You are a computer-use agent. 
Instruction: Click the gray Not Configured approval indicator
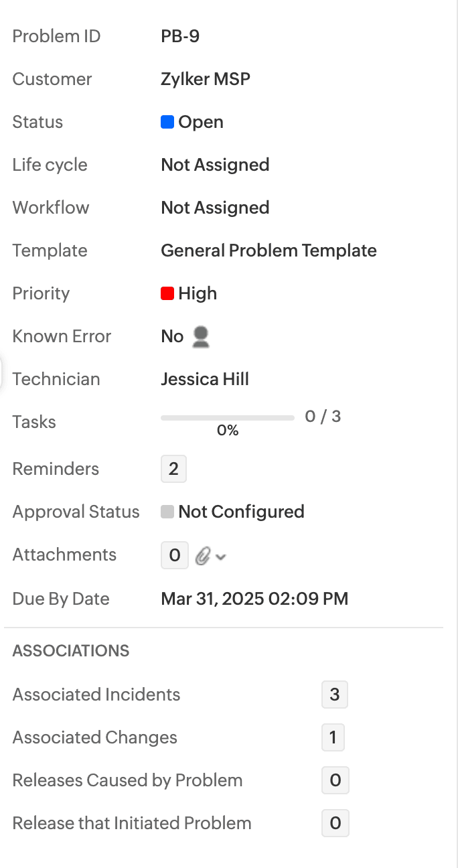point(167,512)
